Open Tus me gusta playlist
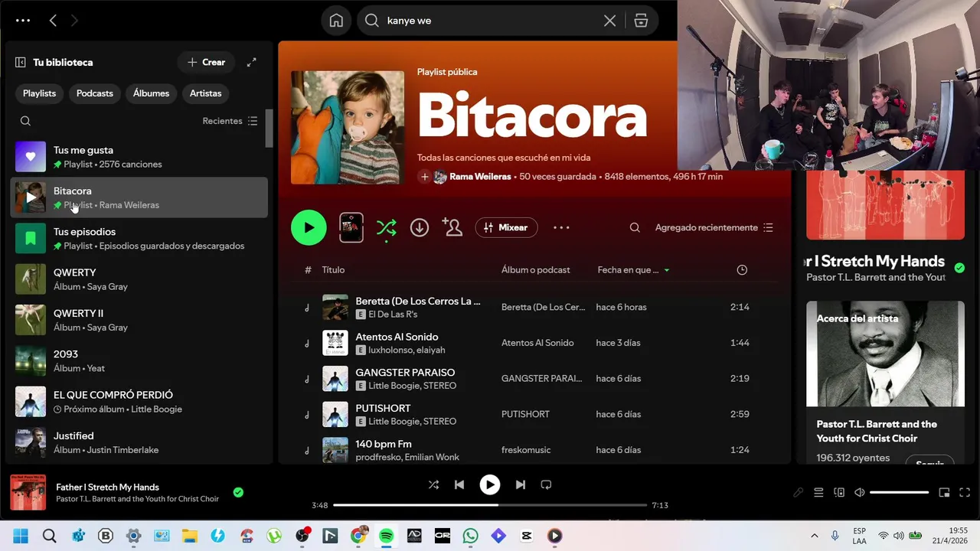Screen dimensions: 980x551 [x=139, y=157]
